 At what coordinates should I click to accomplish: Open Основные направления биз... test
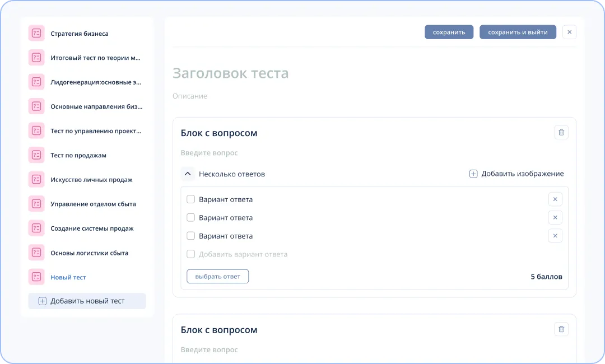[x=96, y=106]
